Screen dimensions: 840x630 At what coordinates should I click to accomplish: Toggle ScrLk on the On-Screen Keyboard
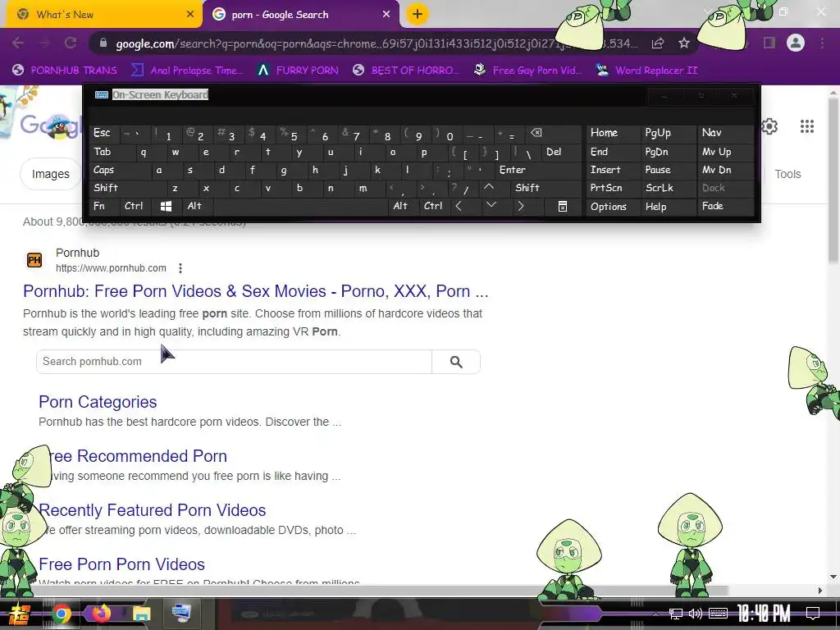[668, 188]
